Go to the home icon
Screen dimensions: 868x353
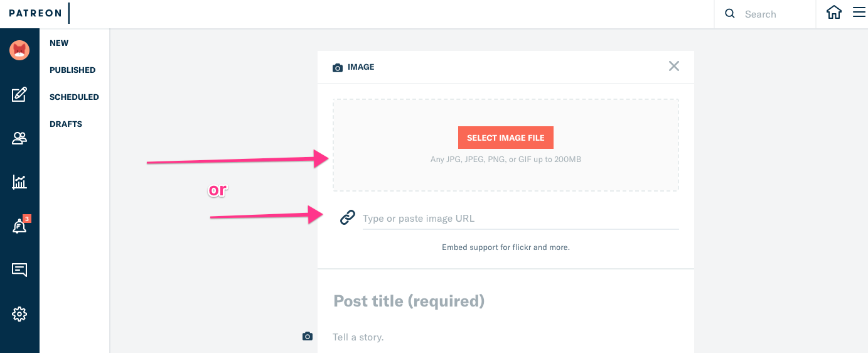click(833, 13)
